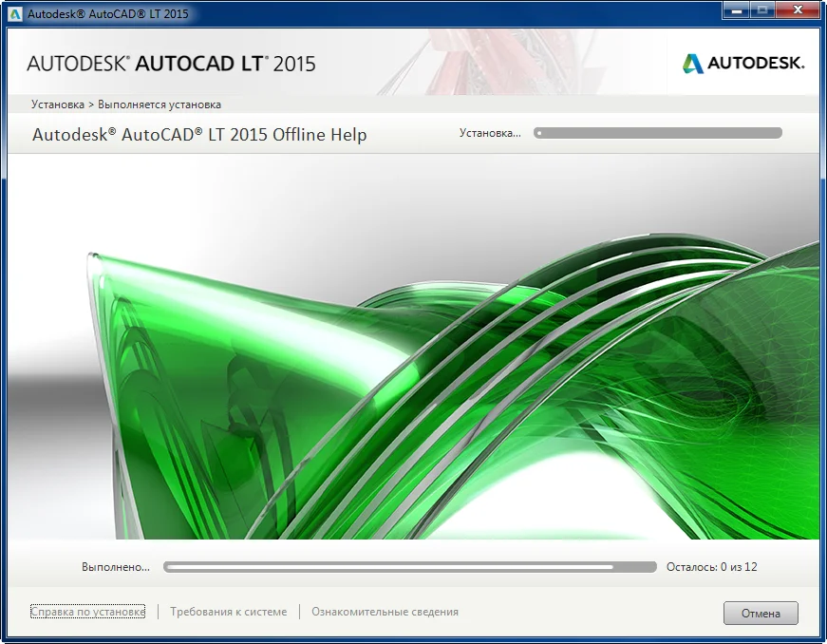
Task: Click the Autodesk logo
Action: pos(743,64)
